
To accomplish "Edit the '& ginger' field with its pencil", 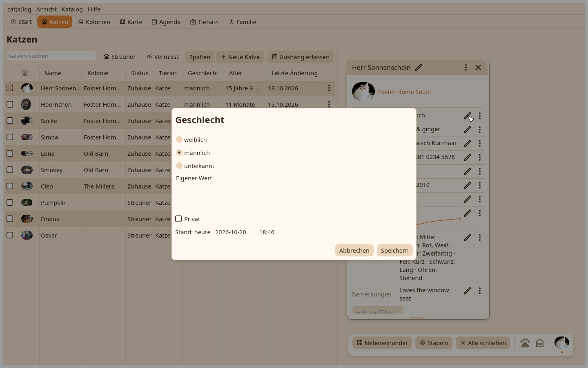I will click(468, 130).
